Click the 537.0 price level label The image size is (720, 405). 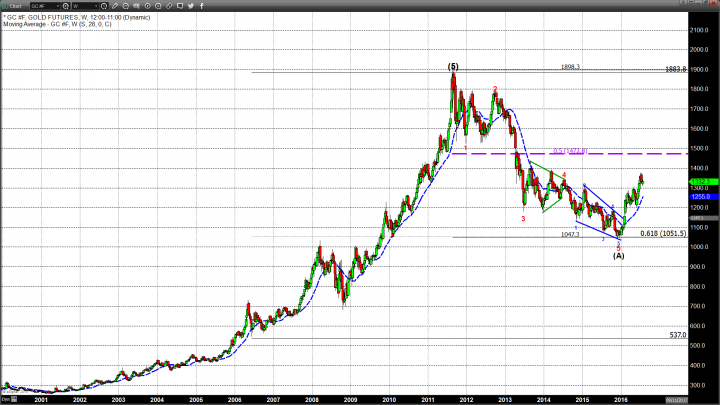pos(676,335)
